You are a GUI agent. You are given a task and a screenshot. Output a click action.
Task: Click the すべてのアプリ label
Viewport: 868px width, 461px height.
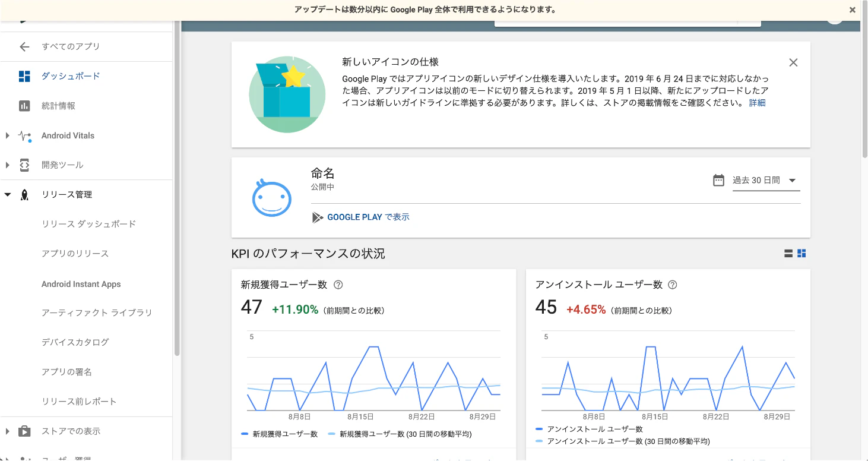pos(71,46)
